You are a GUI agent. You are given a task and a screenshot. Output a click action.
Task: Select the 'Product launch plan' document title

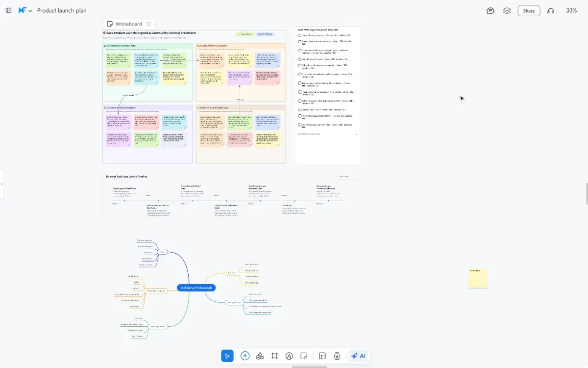(x=62, y=10)
